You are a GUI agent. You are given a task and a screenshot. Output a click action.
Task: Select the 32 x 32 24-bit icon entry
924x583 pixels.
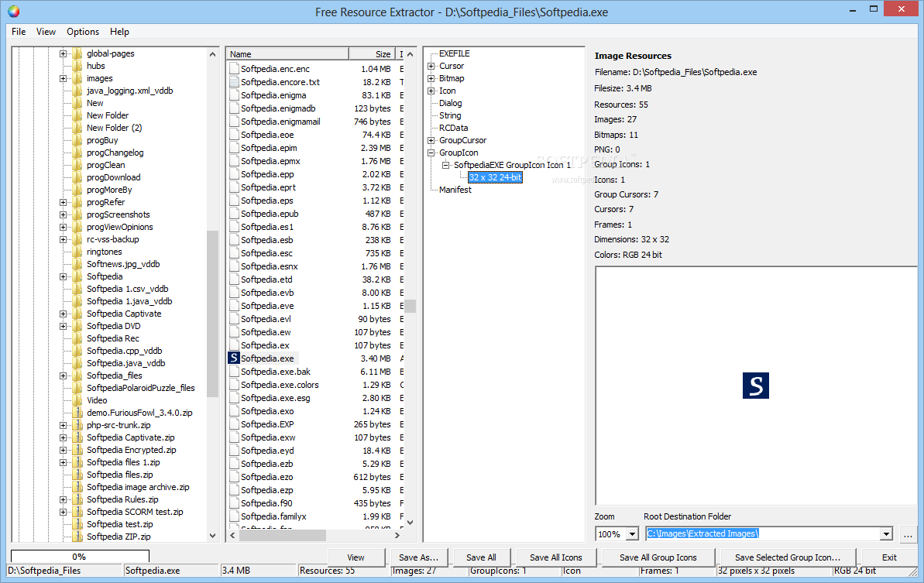coord(495,177)
